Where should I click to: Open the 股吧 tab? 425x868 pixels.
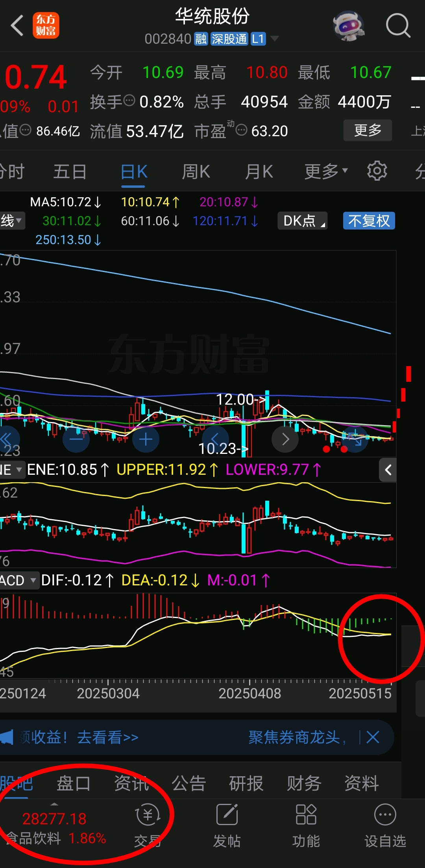[x=16, y=784]
